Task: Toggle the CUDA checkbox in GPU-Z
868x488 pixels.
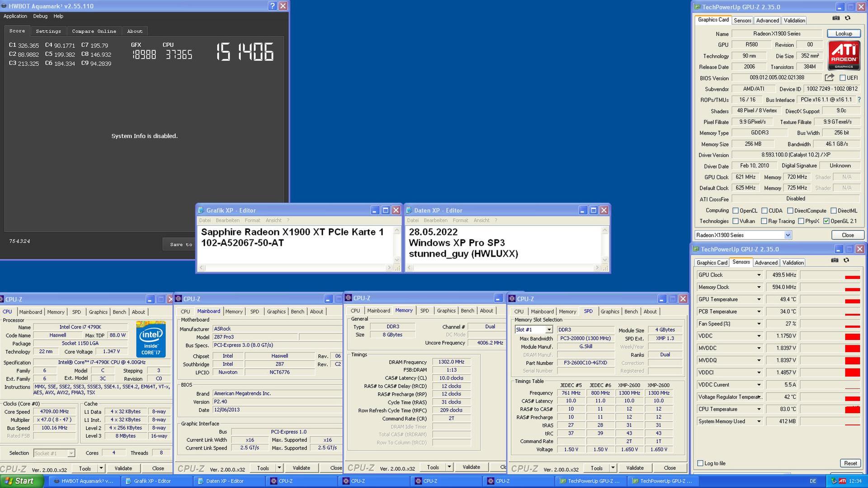Action: coord(764,211)
